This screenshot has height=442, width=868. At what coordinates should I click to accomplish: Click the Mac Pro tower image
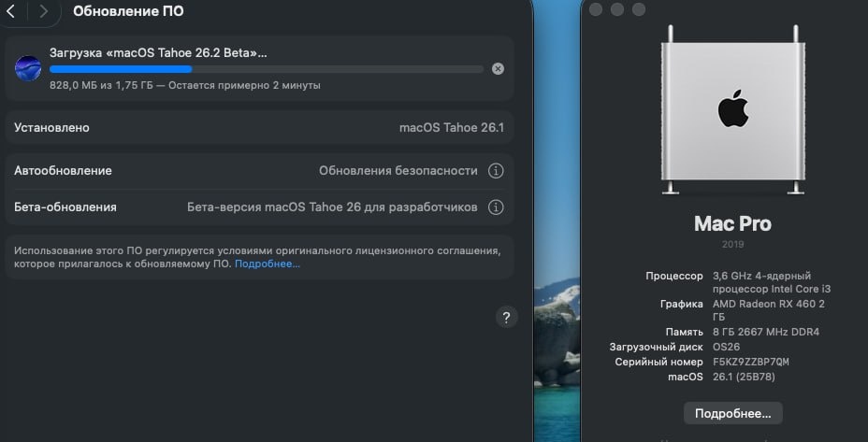pyautogui.click(x=733, y=109)
